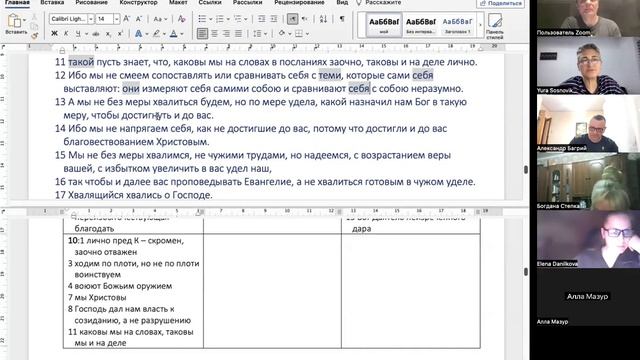Open the Главная ribbon tab
The width and height of the screenshot is (640, 360).
pos(17,2)
